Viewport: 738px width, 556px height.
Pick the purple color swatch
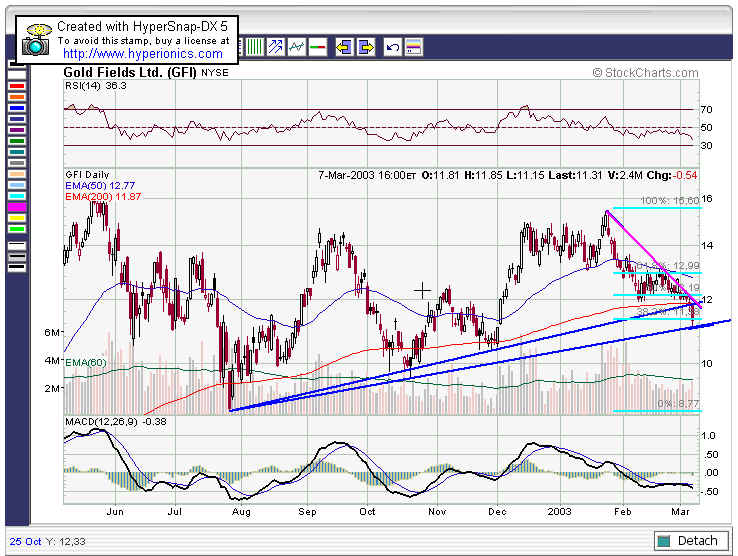tap(17, 130)
